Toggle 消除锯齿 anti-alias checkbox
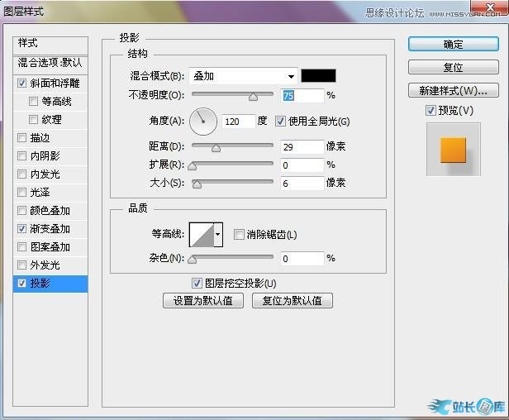Viewport: 509px width, 420px height. (239, 235)
